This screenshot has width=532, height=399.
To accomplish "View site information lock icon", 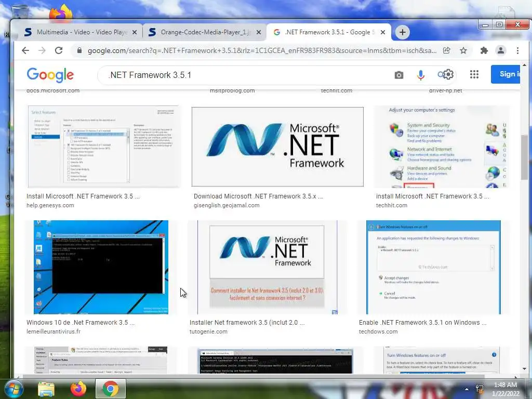I will coord(79,50).
